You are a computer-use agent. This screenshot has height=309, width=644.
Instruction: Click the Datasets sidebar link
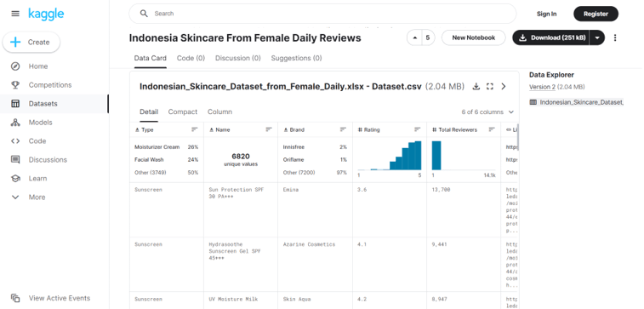pyautogui.click(x=43, y=104)
